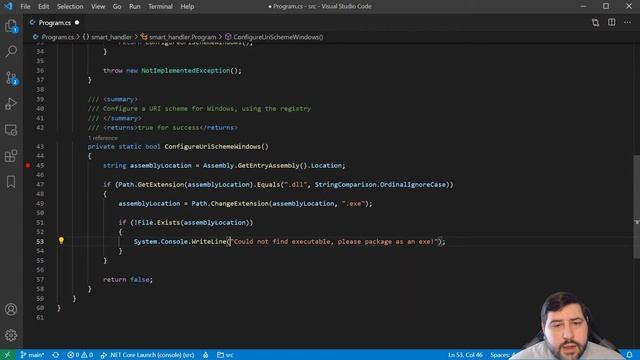The width and height of the screenshot is (640, 360).
Task: Open the Edit menu
Action: tap(43, 6)
